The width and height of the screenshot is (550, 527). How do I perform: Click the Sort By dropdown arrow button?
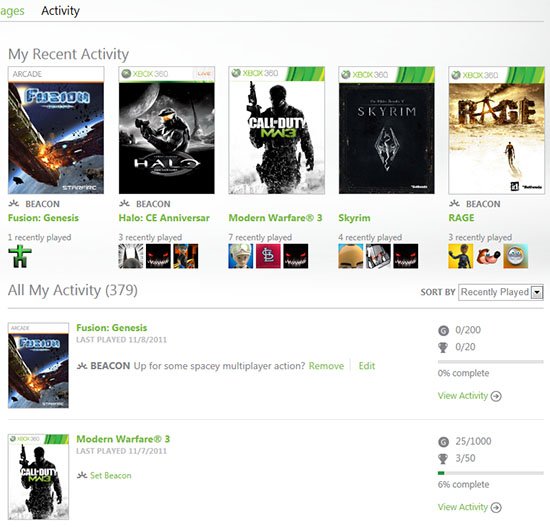tap(537, 292)
